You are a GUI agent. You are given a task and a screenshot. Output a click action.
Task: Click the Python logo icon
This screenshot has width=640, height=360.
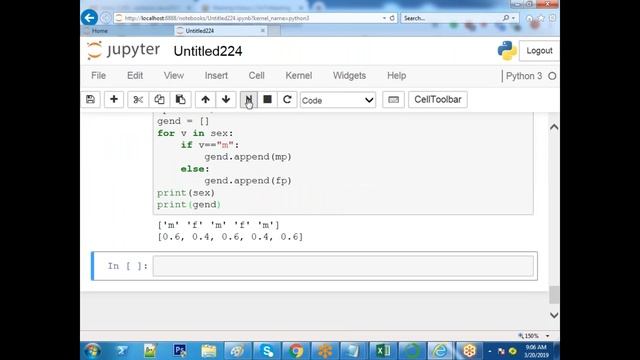point(507,51)
